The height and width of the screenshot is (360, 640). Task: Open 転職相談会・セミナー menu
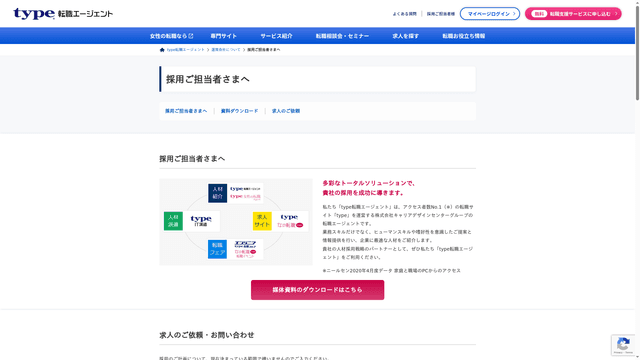(x=342, y=36)
